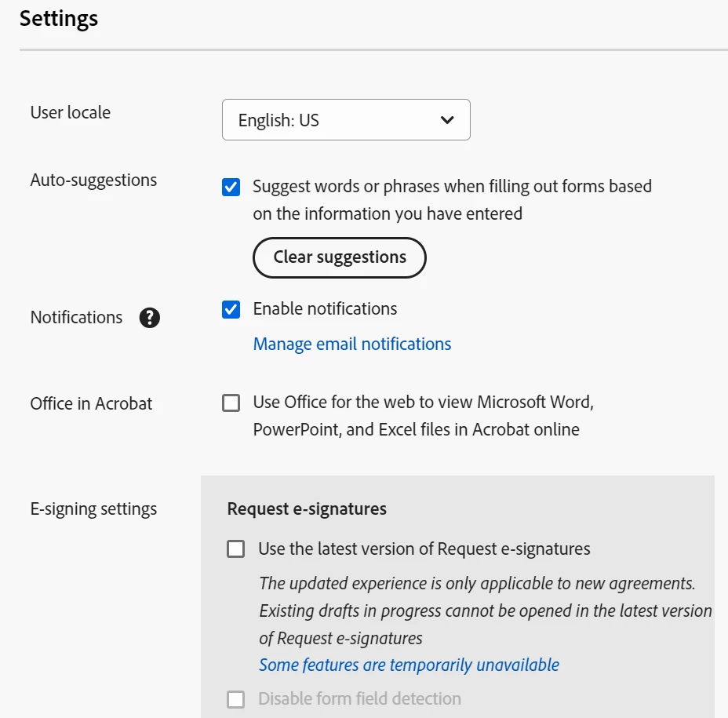Click the Clear suggestions button
This screenshot has width=728, height=718.
[x=340, y=257]
